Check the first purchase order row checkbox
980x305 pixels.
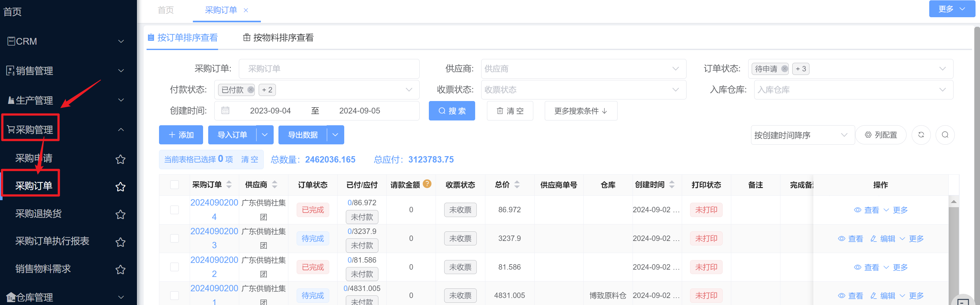(x=174, y=210)
